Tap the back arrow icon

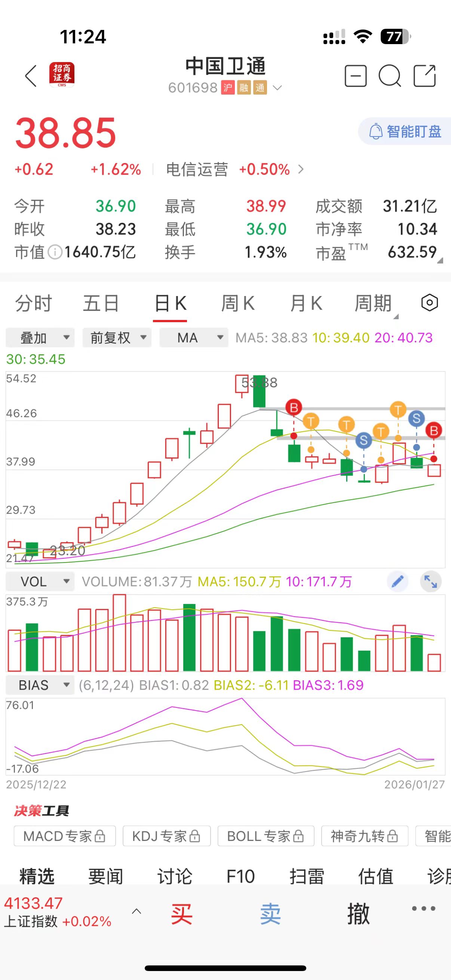[x=31, y=76]
